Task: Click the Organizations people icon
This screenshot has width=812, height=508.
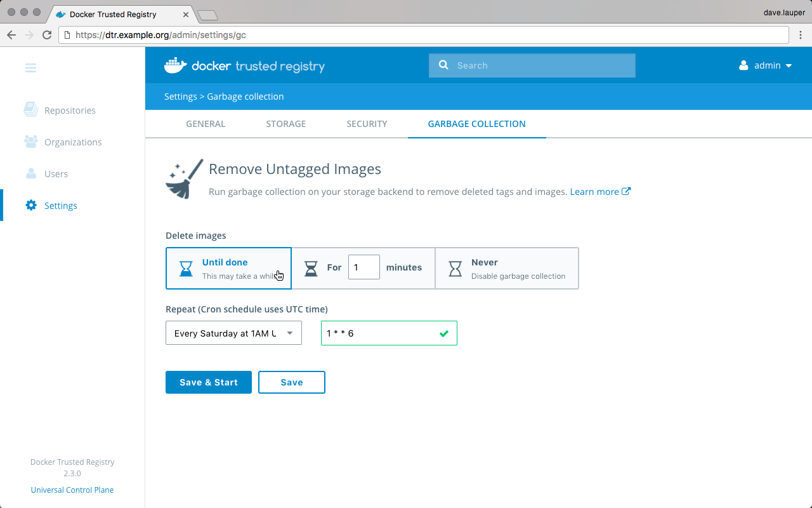Action: 30,142
